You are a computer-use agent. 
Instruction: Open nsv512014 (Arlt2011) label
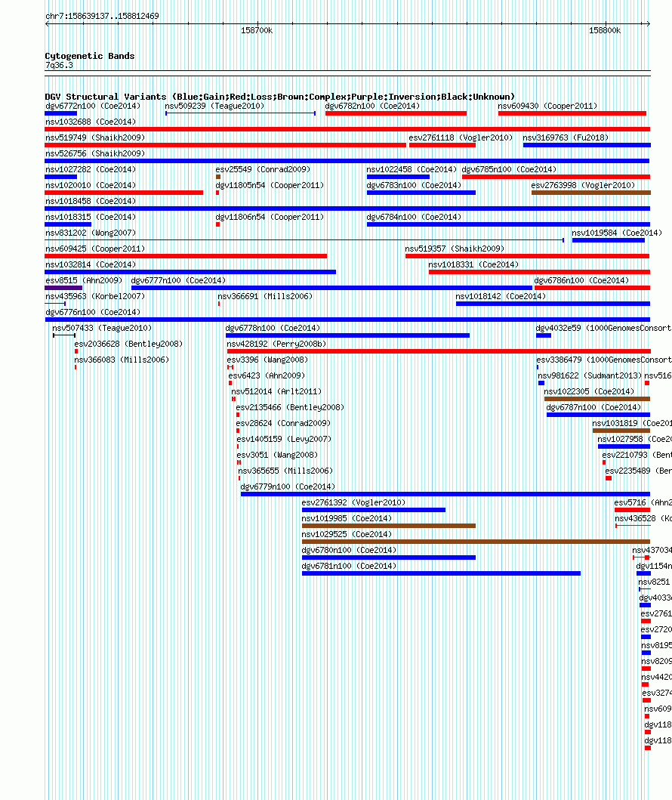(x=276, y=391)
